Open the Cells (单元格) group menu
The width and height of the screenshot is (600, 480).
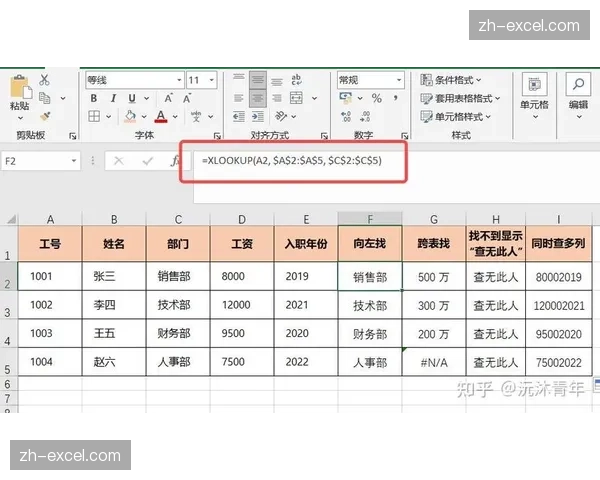coord(535,96)
